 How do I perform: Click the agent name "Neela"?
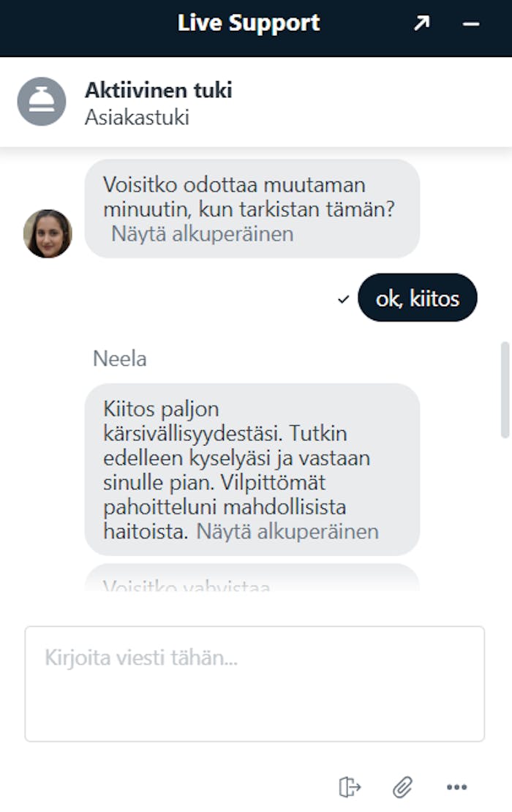(119, 359)
